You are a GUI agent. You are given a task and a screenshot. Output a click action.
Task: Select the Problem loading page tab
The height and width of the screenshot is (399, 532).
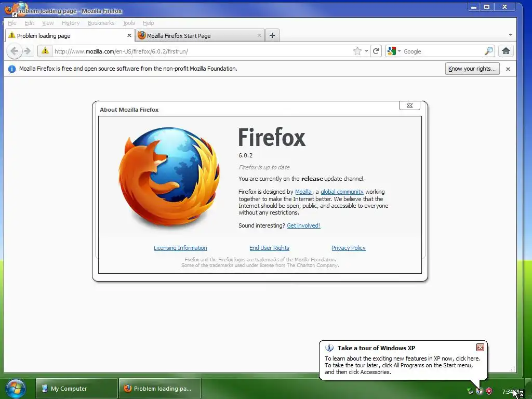point(70,35)
